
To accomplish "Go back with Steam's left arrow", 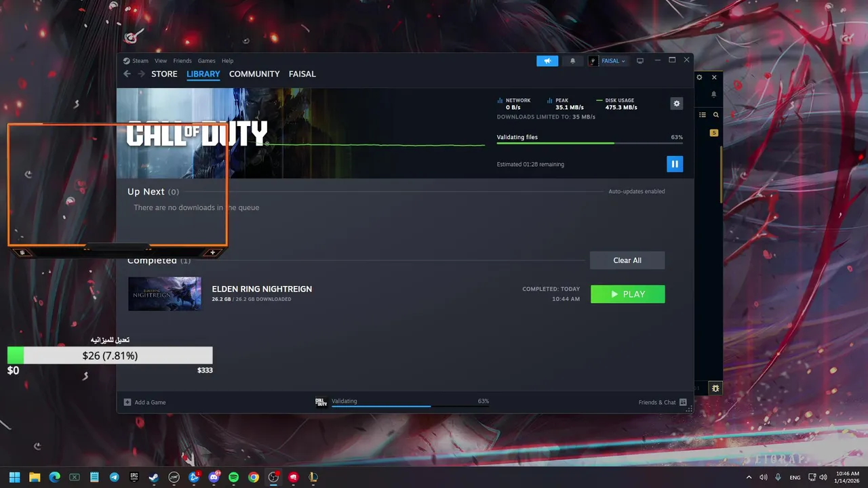I will 127,74.
